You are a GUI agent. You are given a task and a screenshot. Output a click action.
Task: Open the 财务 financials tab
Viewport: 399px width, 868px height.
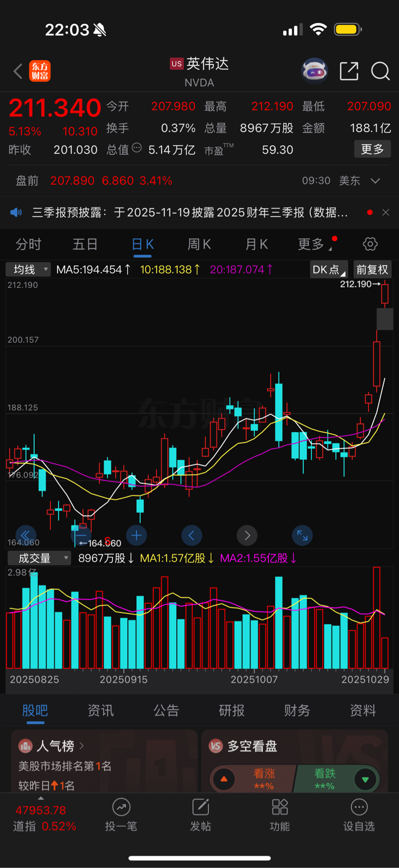click(x=297, y=710)
